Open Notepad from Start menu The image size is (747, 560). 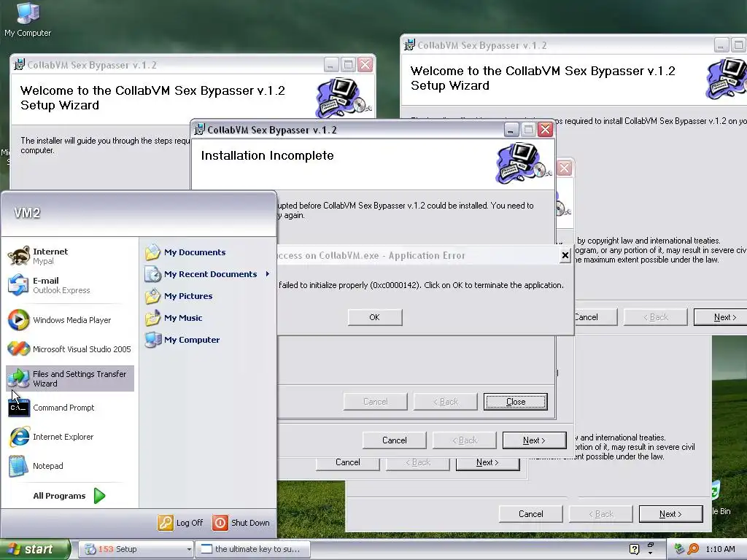(x=70, y=466)
